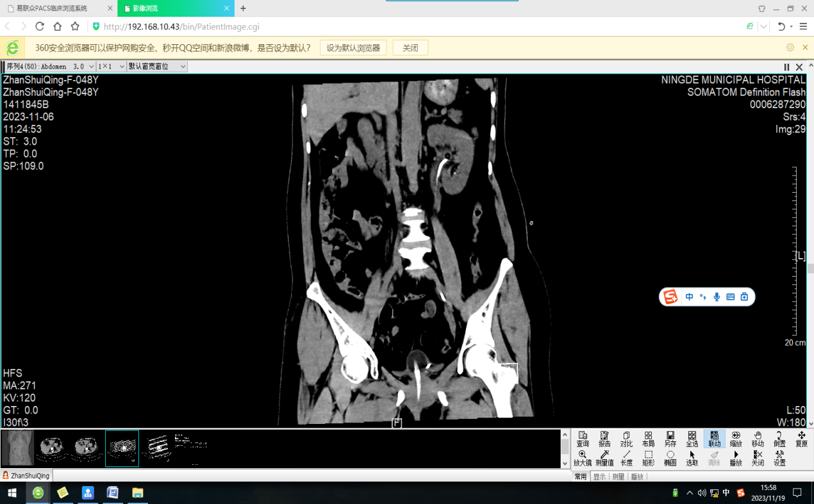Select the 移动 pan hand tool

click(758, 439)
